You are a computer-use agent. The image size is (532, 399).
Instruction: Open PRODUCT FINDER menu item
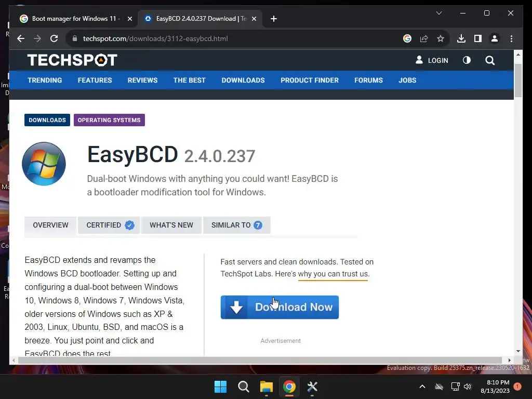310,81
